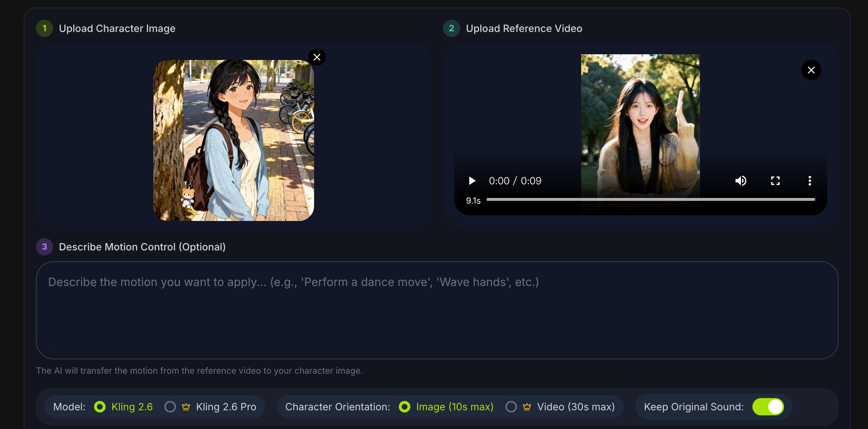Viewport: 868px width, 429px height.
Task: Click the step 3 number badge
Action: coord(45,247)
